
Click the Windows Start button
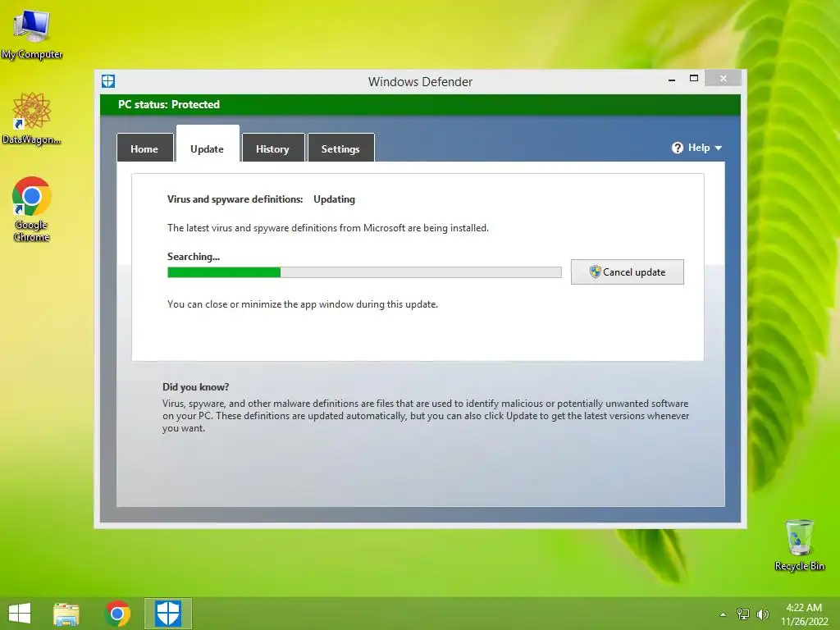[x=20, y=614]
